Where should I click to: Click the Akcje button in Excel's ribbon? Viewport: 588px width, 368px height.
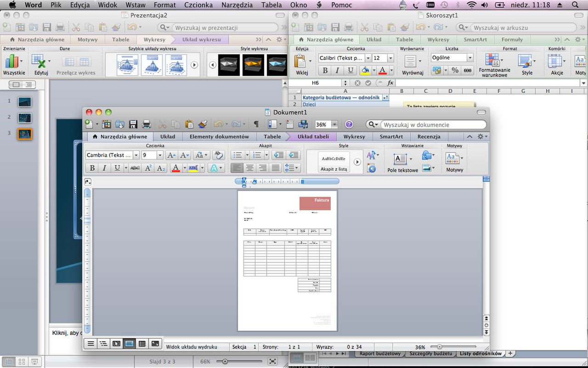point(557,64)
